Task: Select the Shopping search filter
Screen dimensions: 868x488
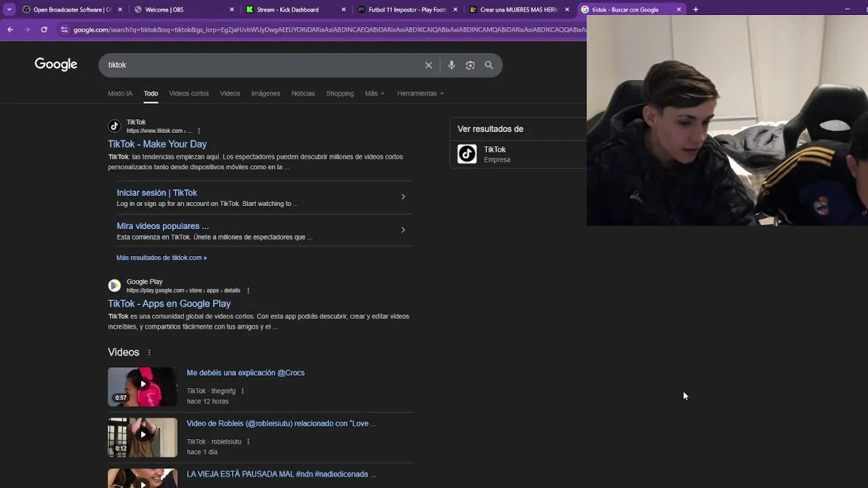Action: [x=340, y=94]
